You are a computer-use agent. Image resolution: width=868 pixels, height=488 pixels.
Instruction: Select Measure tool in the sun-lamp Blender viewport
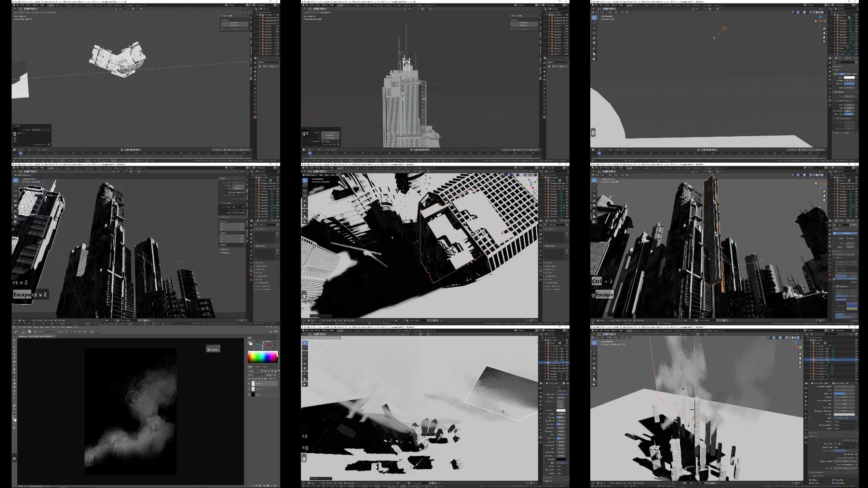tap(594, 53)
